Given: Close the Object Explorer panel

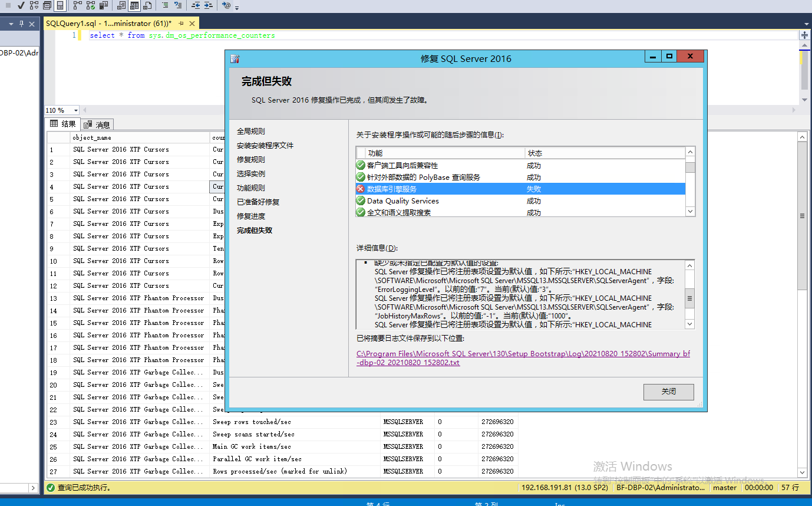Looking at the screenshot, I should click(x=32, y=24).
